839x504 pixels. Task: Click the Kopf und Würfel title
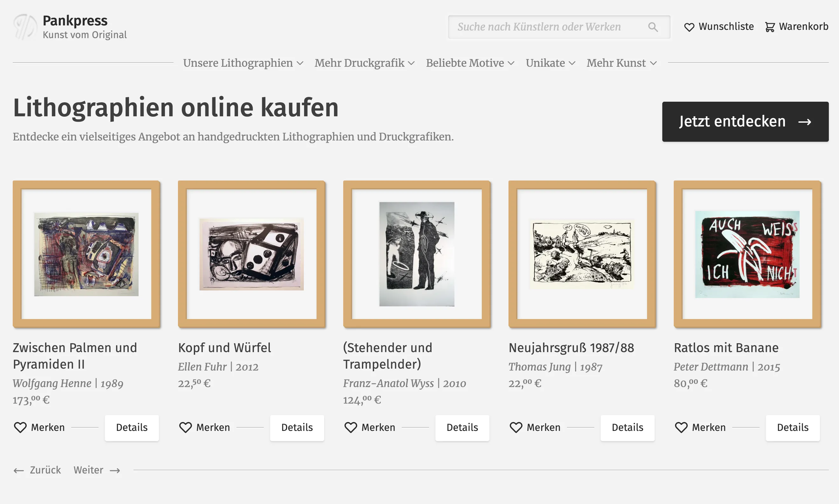click(224, 348)
